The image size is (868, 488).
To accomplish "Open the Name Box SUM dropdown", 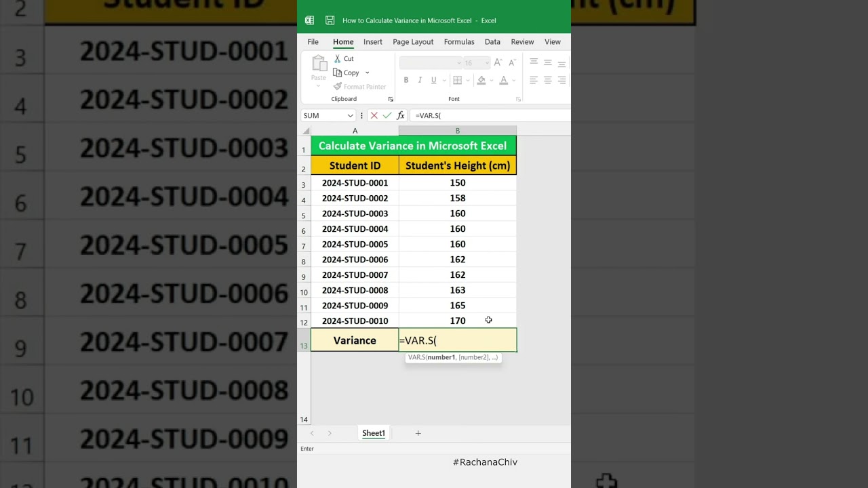I will (351, 116).
